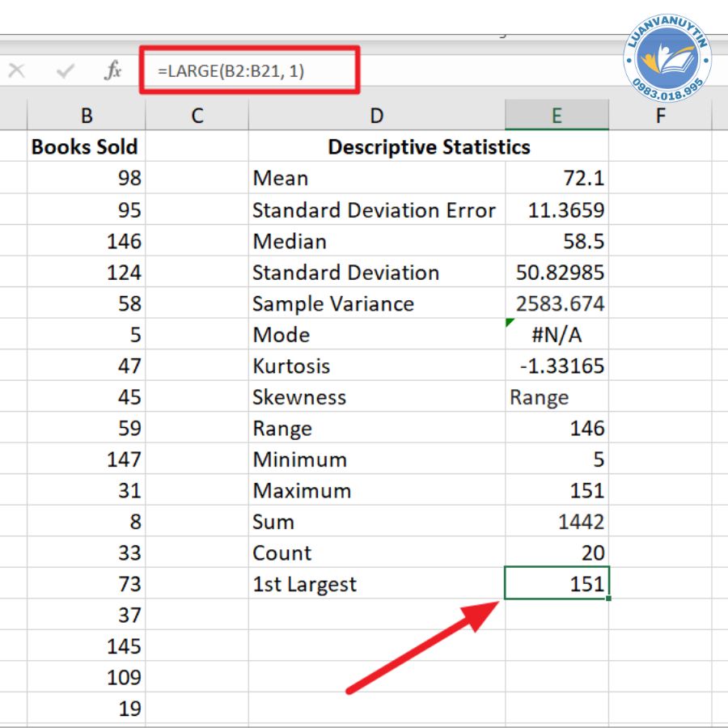Click the Descriptive Statistics title cell
The height and width of the screenshot is (728, 728).
coord(429,147)
